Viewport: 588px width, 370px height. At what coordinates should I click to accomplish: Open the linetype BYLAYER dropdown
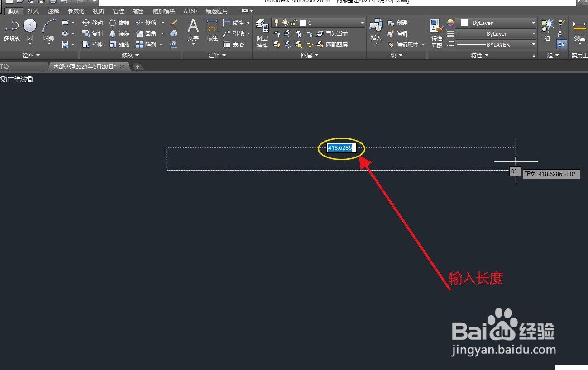click(534, 44)
